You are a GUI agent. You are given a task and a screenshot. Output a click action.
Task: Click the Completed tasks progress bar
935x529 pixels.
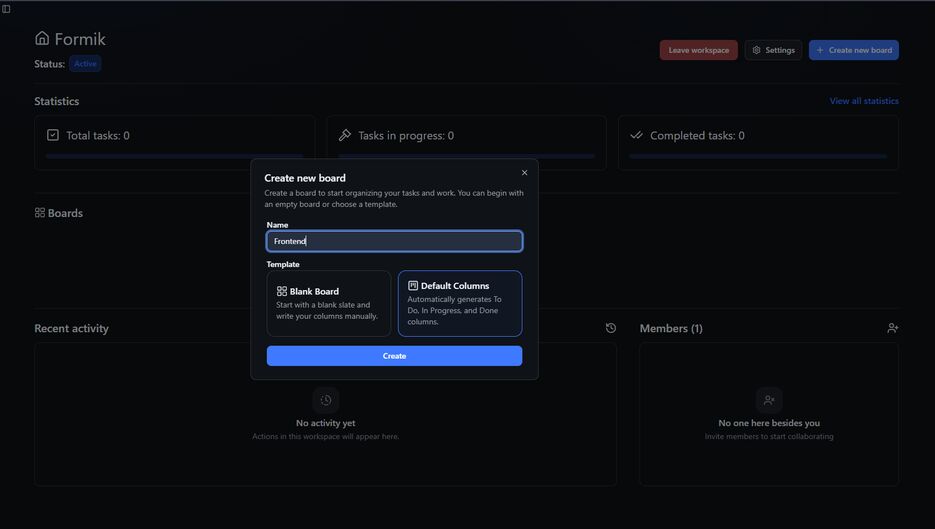pyautogui.click(x=758, y=156)
